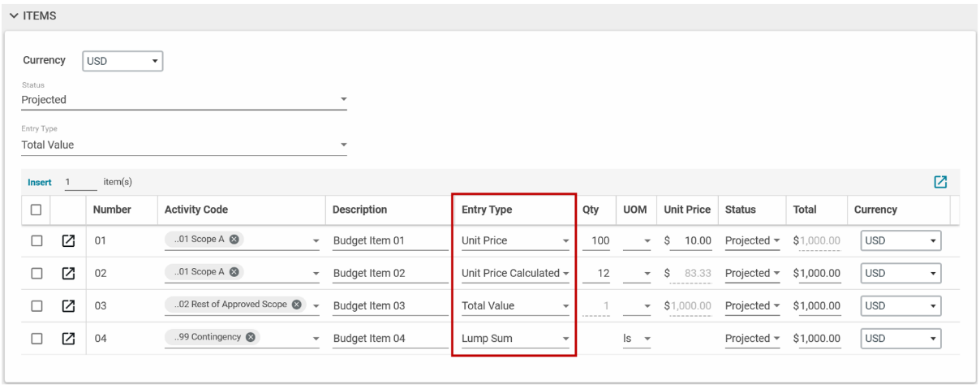This screenshot has width=980, height=385.
Task: Open item 03 in detail view icon
Action: (x=69, y=306)
